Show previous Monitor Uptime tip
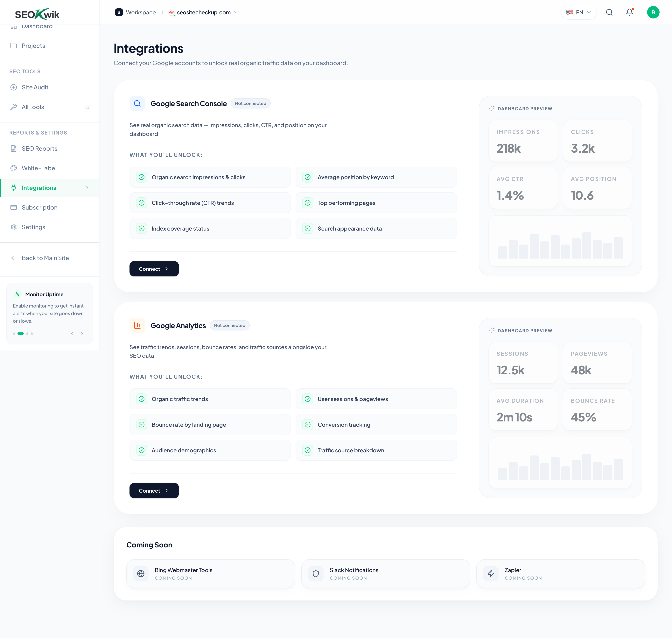The image size is (672, 638). pos(72,334)
